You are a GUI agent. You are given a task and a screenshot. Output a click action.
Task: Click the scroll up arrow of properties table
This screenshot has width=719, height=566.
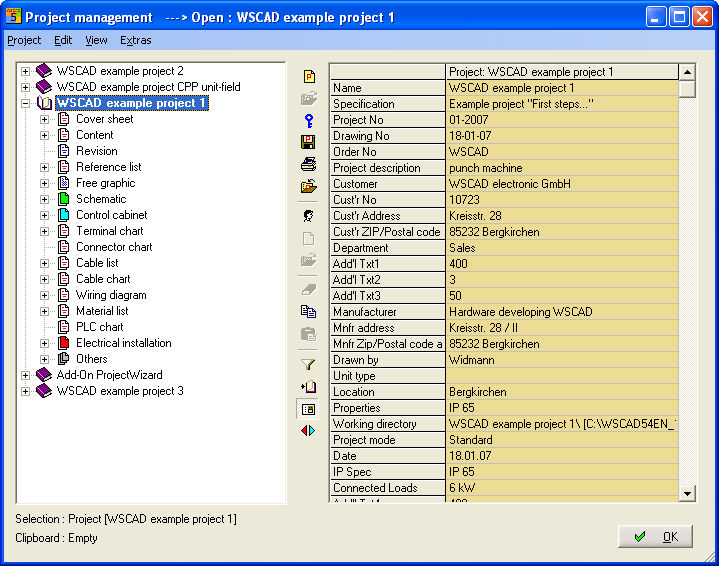tap(687, 72)
